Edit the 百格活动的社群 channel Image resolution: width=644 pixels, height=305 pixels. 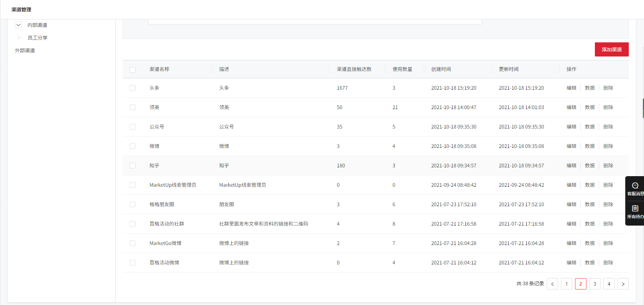pyautogui.click(x=572, y=224)
